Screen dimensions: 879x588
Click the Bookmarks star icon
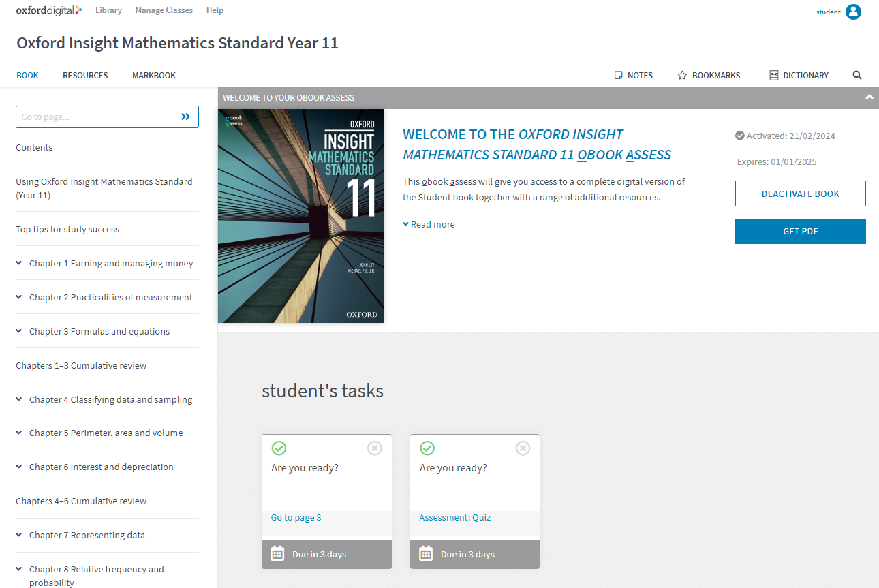click(x=682, y=76)
